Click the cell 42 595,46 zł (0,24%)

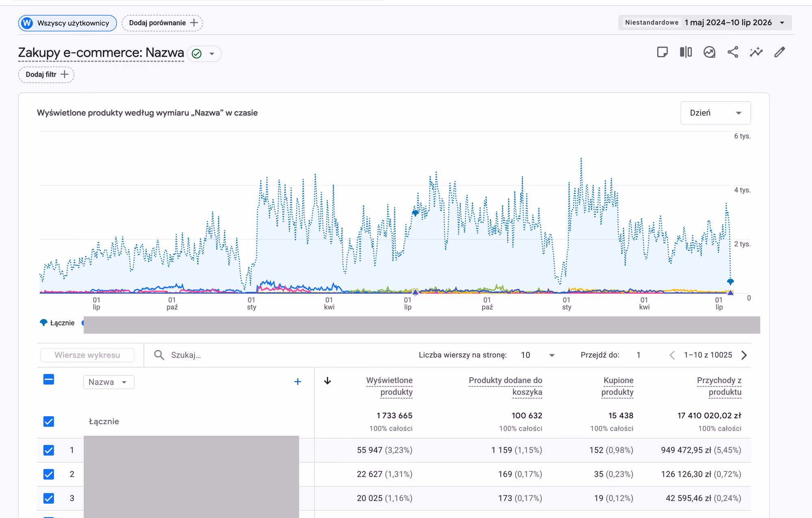(704, 498)
